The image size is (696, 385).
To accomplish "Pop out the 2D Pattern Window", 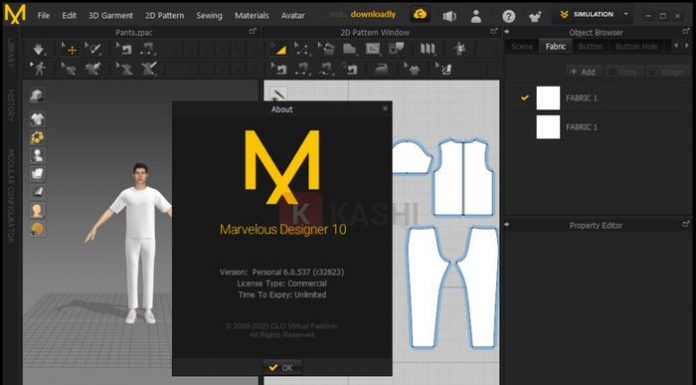I will click(494, 32).
